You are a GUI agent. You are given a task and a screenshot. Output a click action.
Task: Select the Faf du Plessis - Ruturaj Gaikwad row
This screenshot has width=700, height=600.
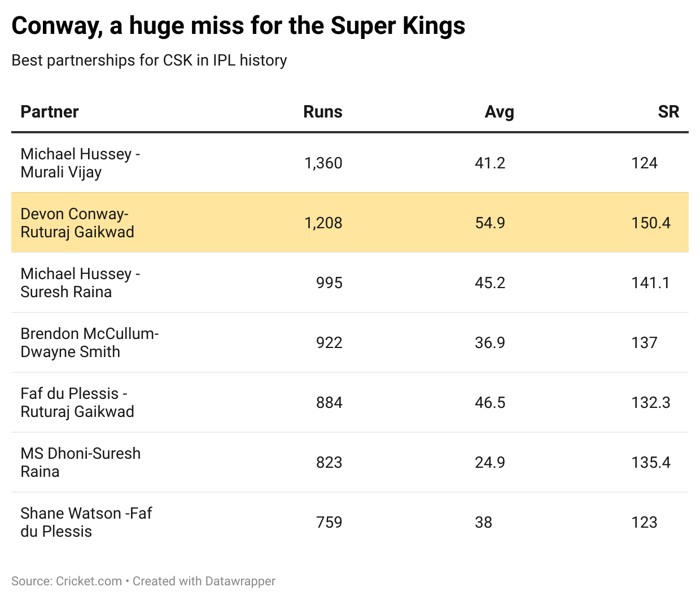pyautogui.click(x=77, y=403)
